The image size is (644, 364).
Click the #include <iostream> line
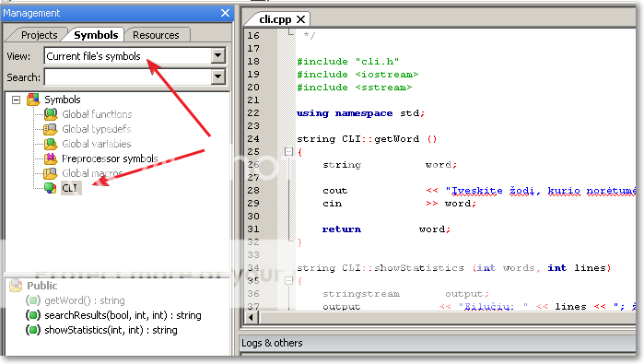[357, 75]
